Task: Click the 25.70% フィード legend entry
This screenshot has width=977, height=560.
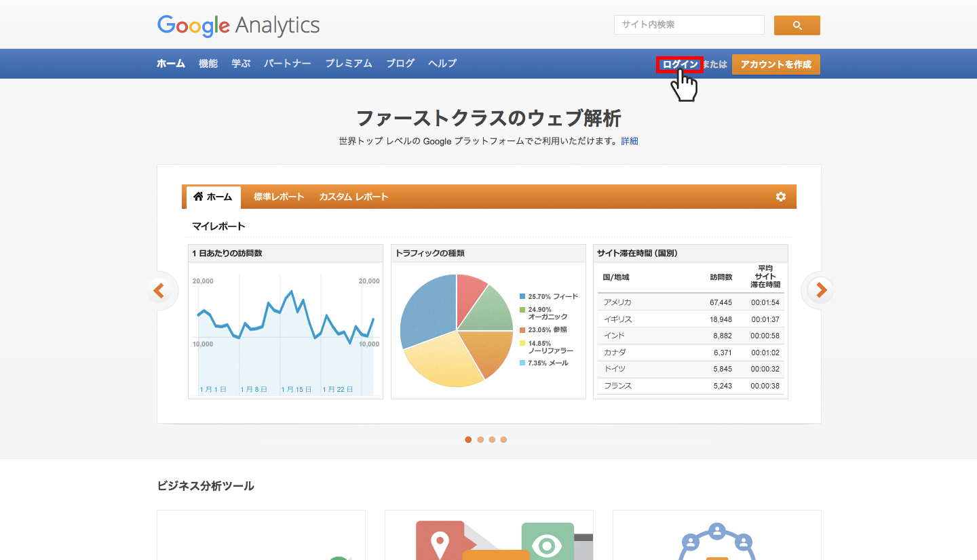Action: [549, 296]
